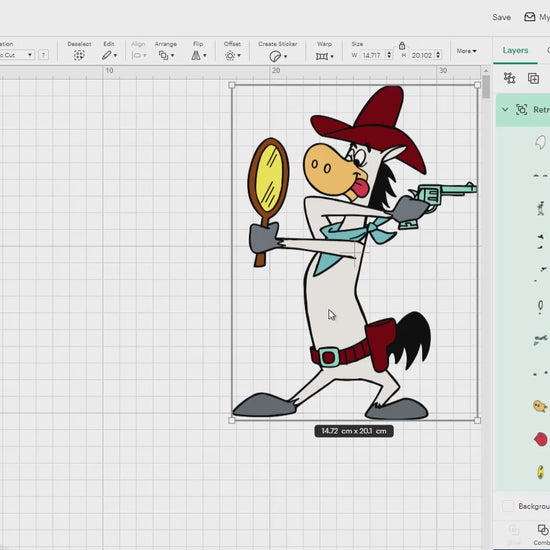
Task: Collapse the Retr group layer chevron
Action: pyautogui.click(x=505, y=110)
